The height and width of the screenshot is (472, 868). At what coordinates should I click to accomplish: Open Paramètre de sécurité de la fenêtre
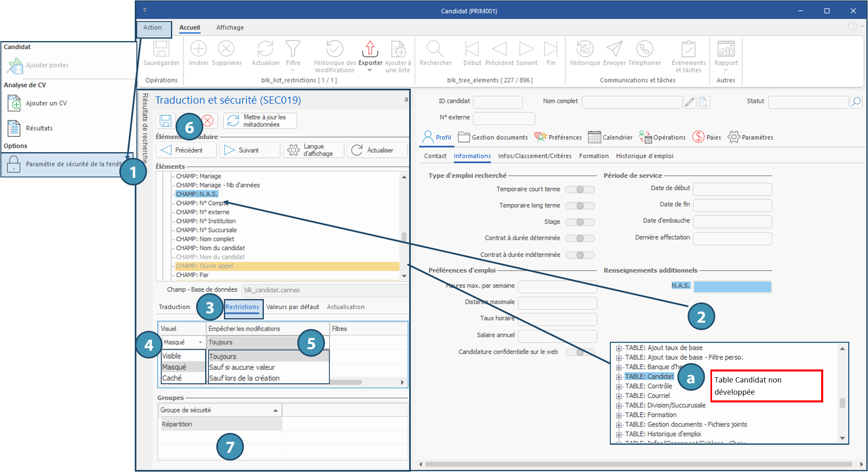[x=65, y=164]
